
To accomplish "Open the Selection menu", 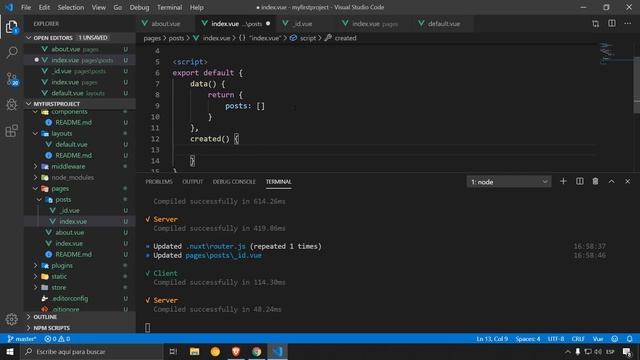I will (x=71, y=7).
